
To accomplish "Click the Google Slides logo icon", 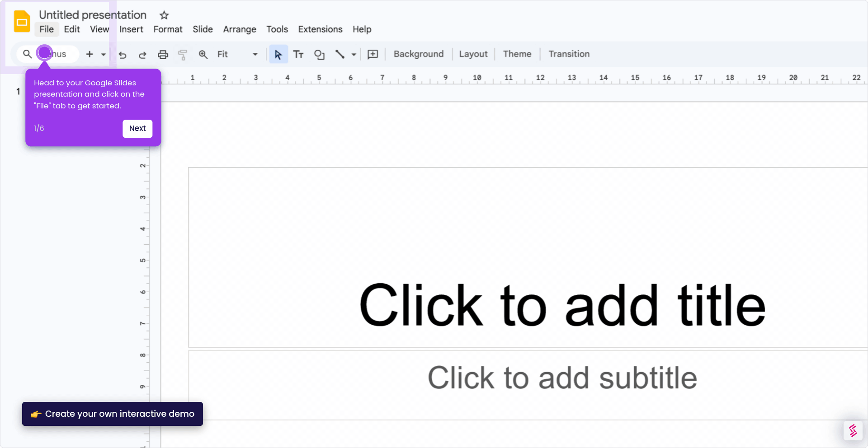I will click(x=22, y=21).
